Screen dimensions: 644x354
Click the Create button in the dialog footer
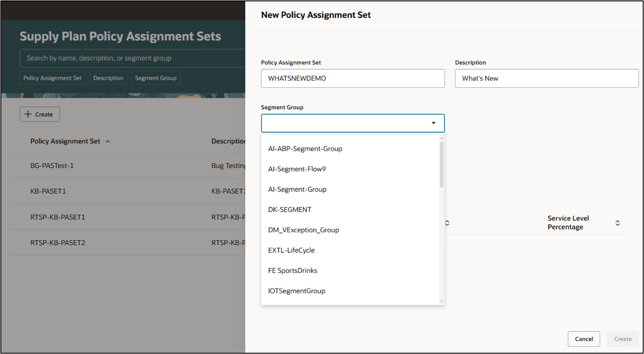pos(622,339)
